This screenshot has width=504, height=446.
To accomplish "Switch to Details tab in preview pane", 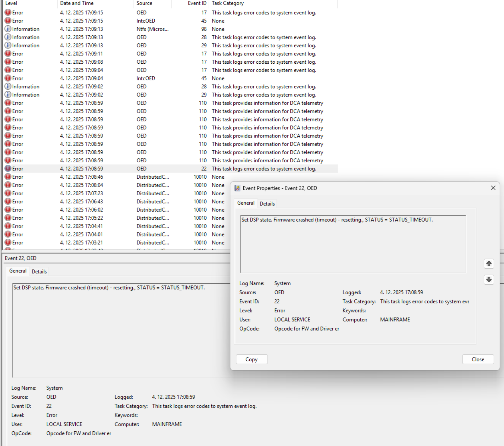I will click(x=39, y=271).
